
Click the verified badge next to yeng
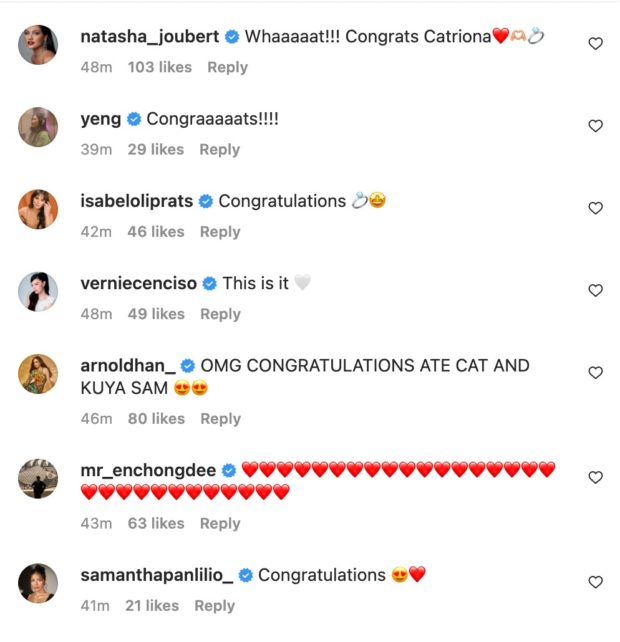point(134,119)
